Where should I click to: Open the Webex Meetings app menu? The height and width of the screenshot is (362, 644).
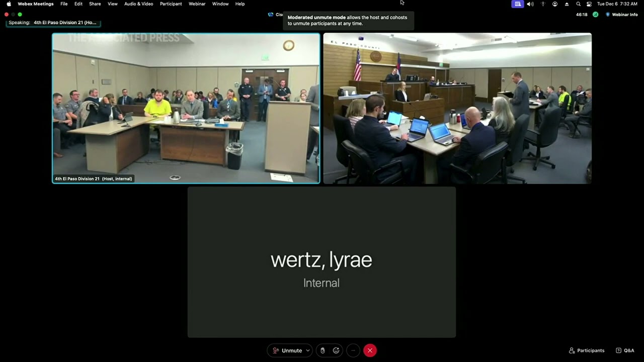[x=35, y=4]
